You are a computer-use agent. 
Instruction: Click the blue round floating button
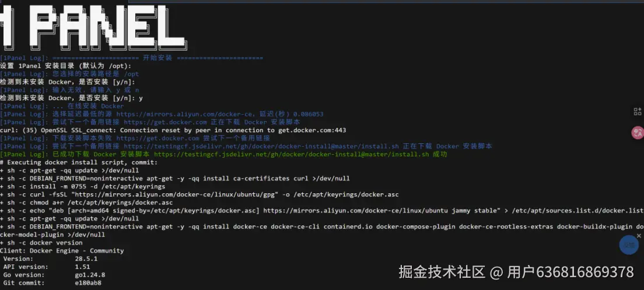pos(629,245)
